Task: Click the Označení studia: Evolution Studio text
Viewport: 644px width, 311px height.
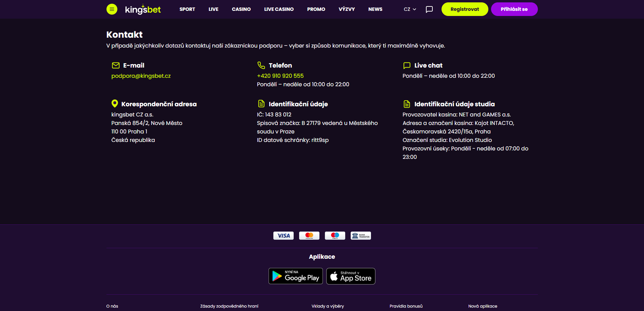Action: click(x=447, y=140)
